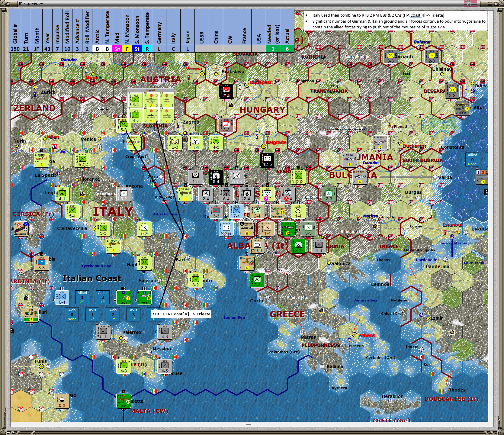Select the 4-5 corps in Flyout panel
Viewport: 504px width, 435px height.
(136, 115)
